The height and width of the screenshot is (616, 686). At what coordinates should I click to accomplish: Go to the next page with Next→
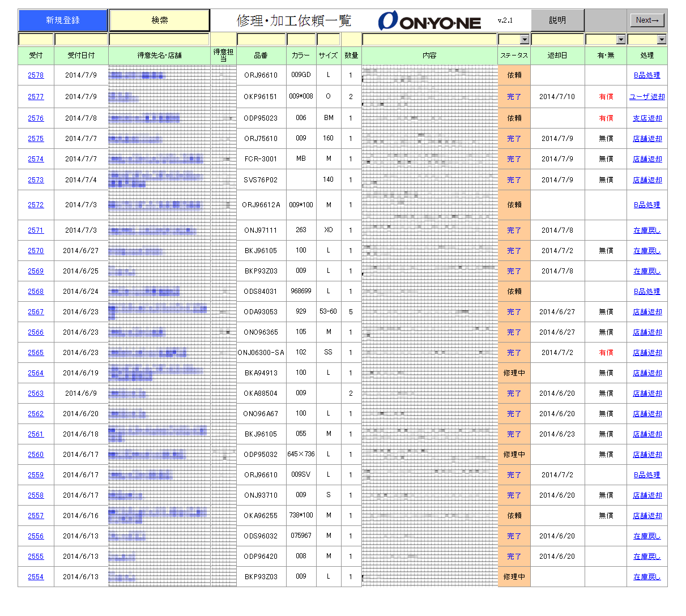(647, 20)
